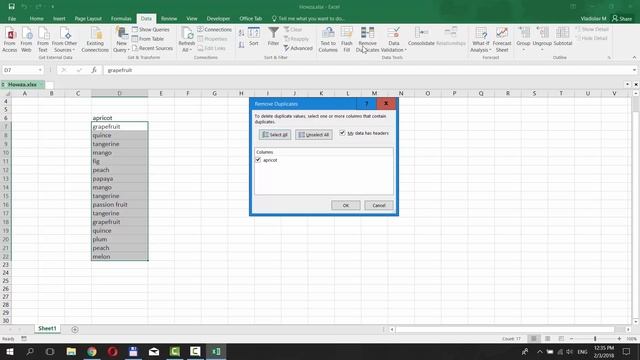Viewport: 640px width, 360px height.
Task: Open the Excel taskbar icon
Action: pyautogui.click(x=216, y=351)
